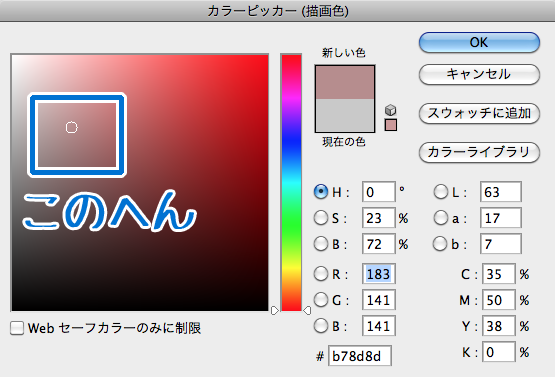The height and width of the screenshot is (377, 555).
Task: Click the スウォッチに追加 button
Action: point(479,113)
